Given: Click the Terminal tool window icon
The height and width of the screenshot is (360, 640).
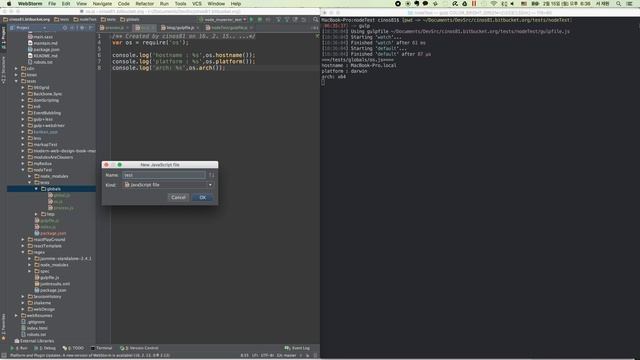Looking at the screenshot, I should click(x=93, y=348).
